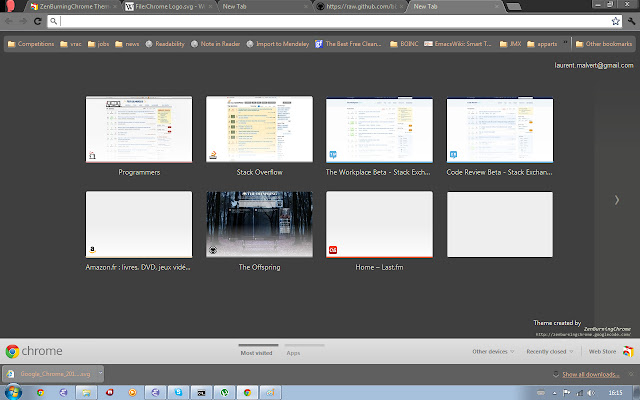Open the Windows Explorer folder taskbar icon

pos(86,393)
